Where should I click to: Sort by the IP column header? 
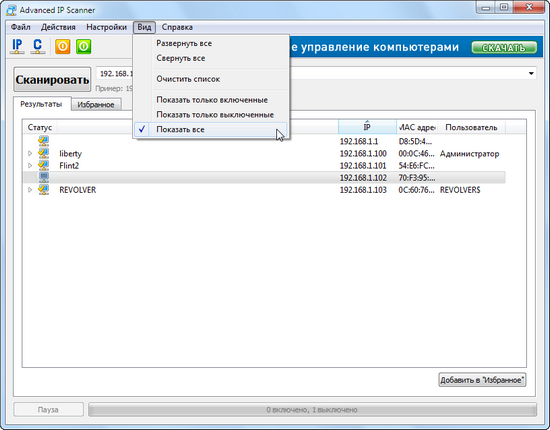pos(367,127)
